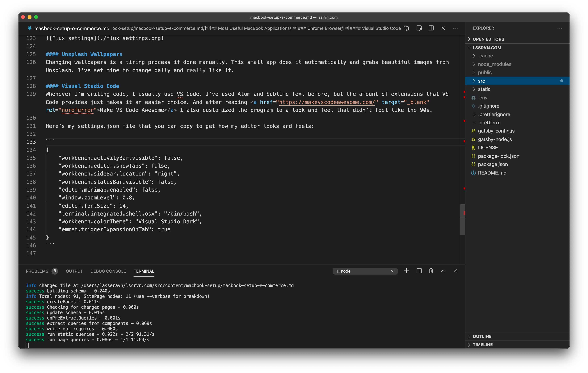Close the macbook-setup-e-commerce.md editor
The height and width of the screenshot is (373, 588).
coord(443,28)
